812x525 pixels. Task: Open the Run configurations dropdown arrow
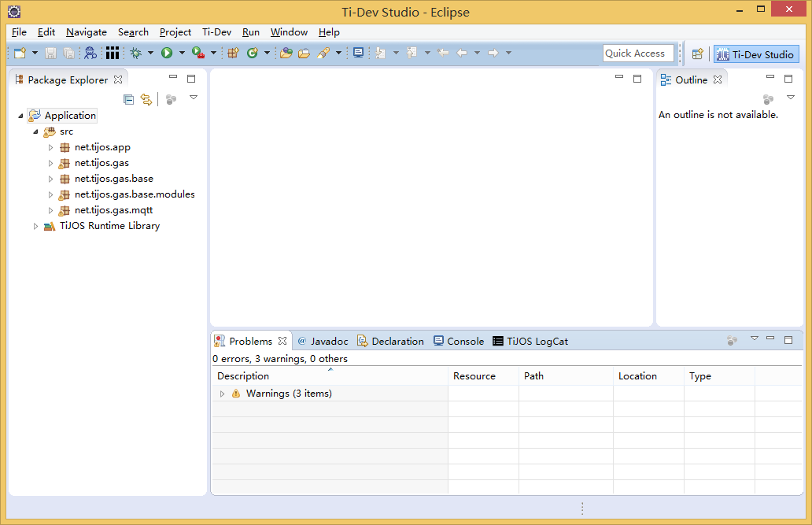(x=182, y=53)
